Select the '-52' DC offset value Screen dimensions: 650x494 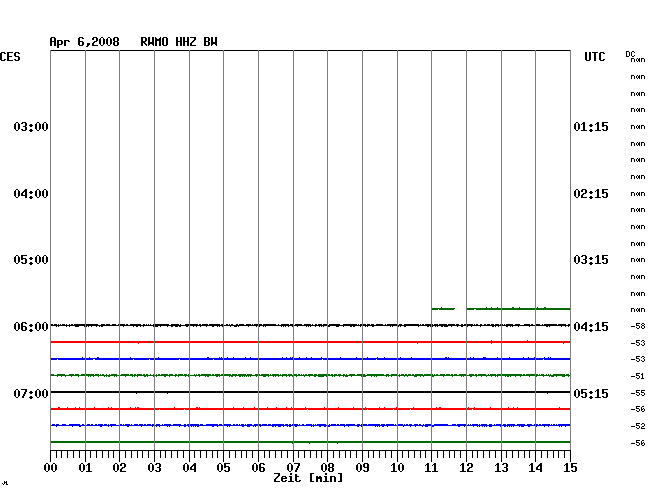coord(638,426)
